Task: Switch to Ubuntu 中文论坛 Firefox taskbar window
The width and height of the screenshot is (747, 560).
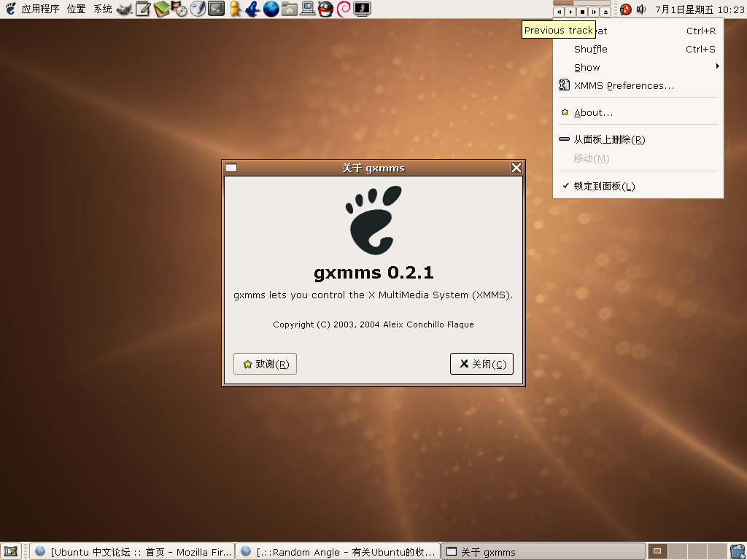Action: 132,551
